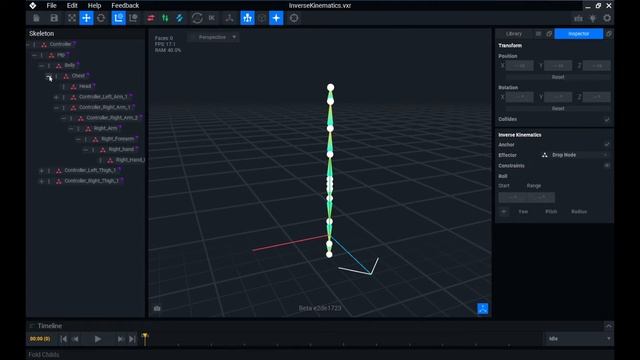
Task: Open the Idle animation dropdown in the timeline
Action: (579, 339)
